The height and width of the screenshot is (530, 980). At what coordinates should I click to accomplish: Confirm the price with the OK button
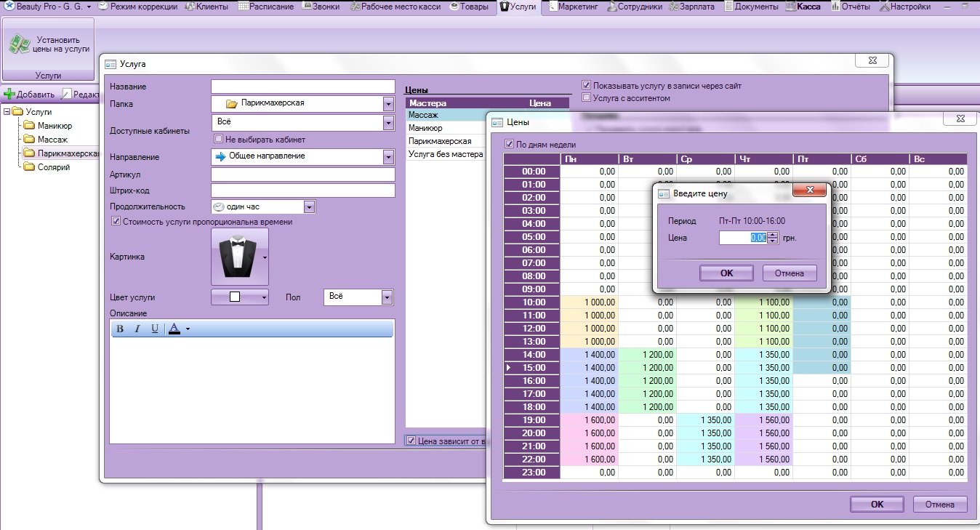point(726,273)
